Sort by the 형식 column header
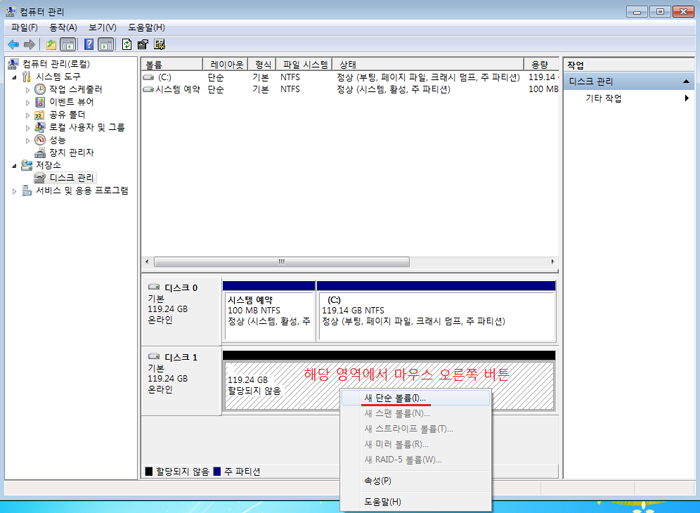This screenshot has height=513, width=700. pyautogui.click(x=262, y=64)
